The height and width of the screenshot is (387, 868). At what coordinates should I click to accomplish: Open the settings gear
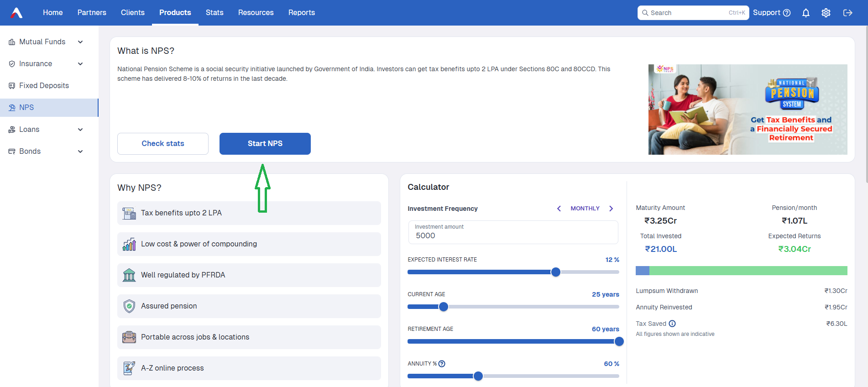(x=826, y=13)
